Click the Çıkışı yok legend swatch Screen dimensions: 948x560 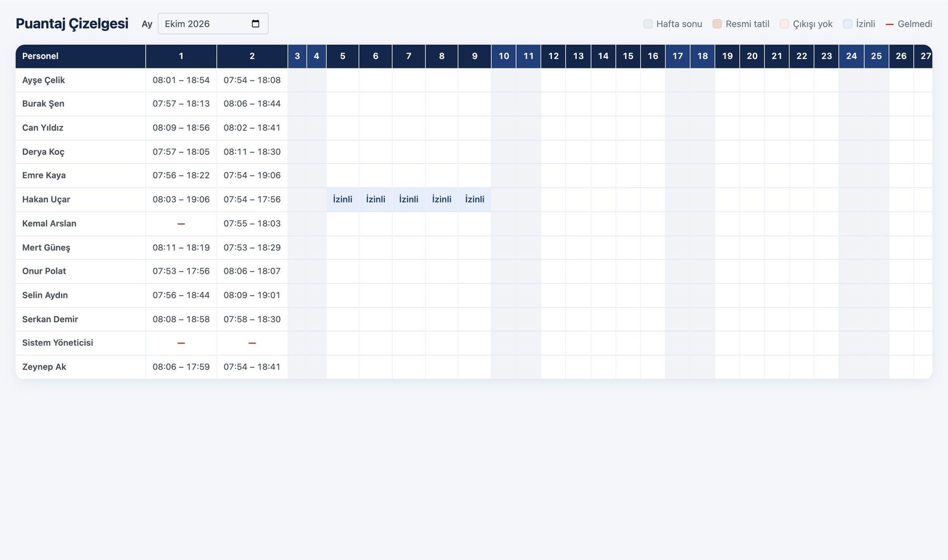coord(784,24)
